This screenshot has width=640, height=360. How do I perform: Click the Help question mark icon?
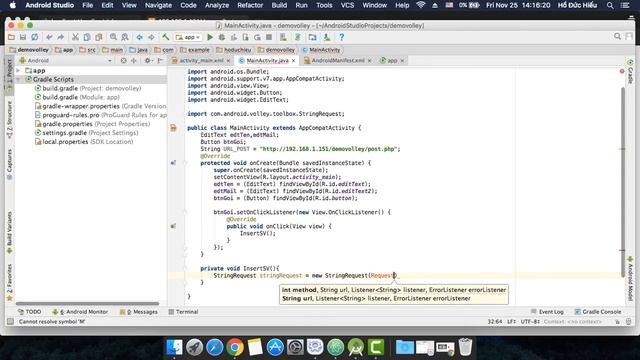342,37
